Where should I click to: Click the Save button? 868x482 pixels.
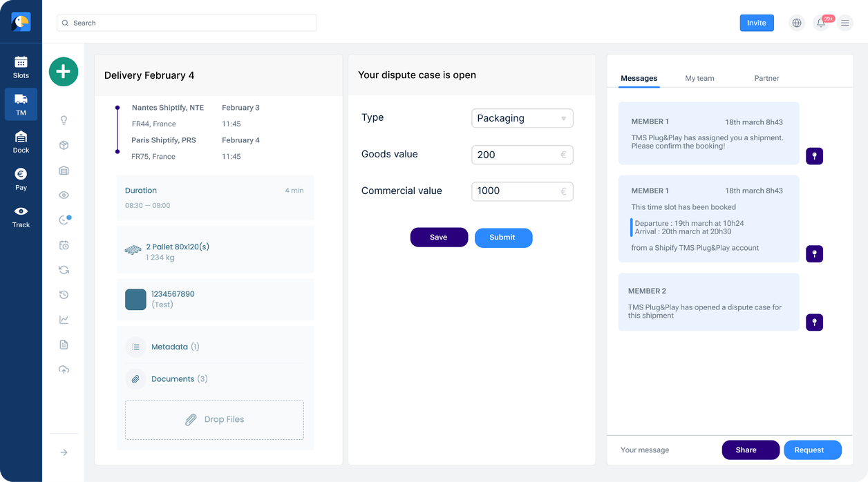click(x=439, y=238)
